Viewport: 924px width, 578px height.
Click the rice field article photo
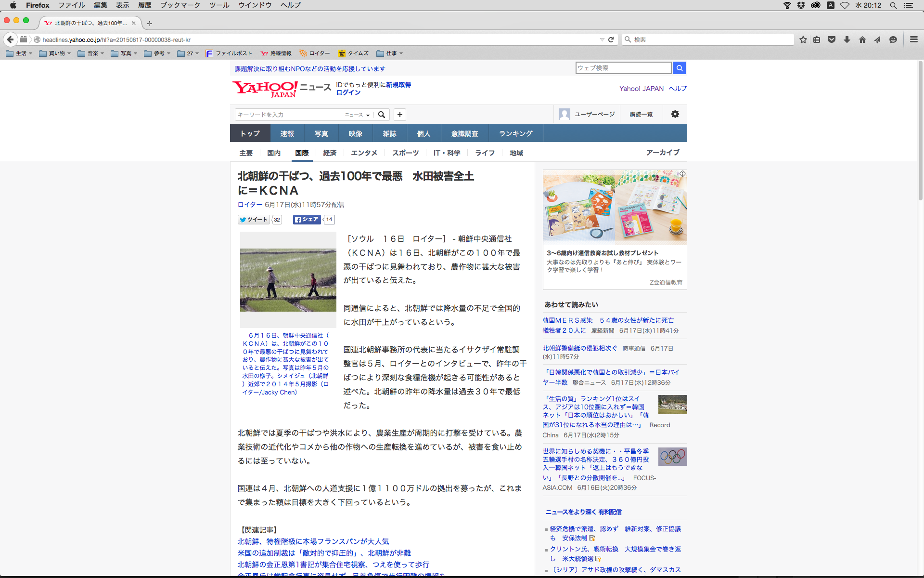click(x=288, y=280)
